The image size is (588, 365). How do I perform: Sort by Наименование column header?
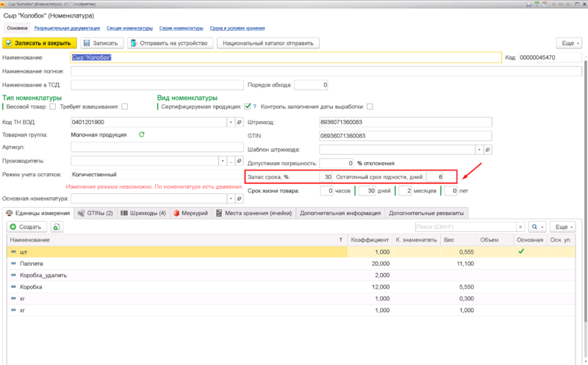[176, 240]
